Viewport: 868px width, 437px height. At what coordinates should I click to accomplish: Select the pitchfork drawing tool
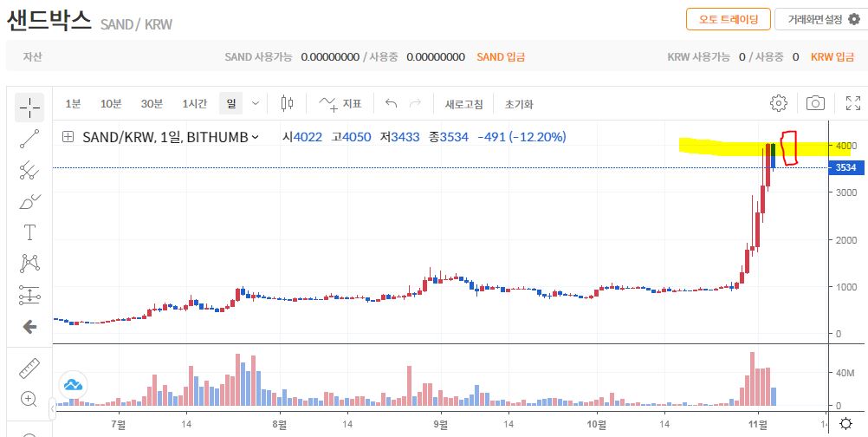[x=29, y=170]
